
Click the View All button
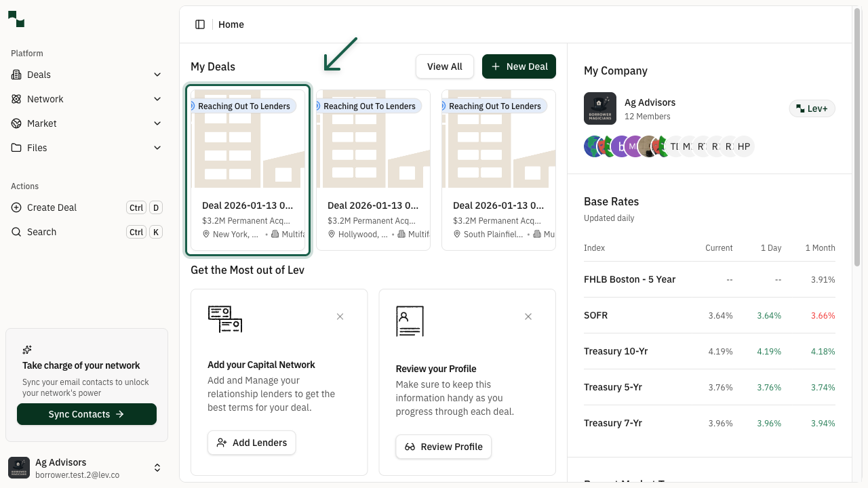tap(444, 66)
